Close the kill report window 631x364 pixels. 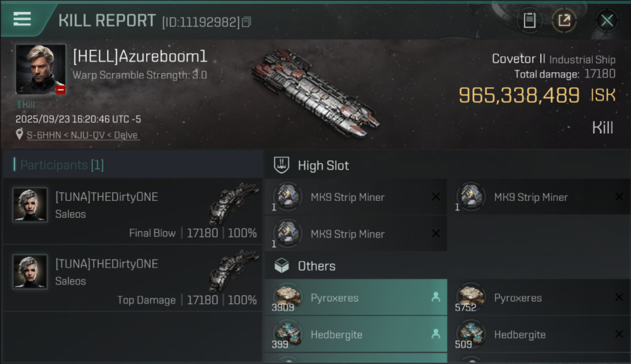[x=607, y=20]
